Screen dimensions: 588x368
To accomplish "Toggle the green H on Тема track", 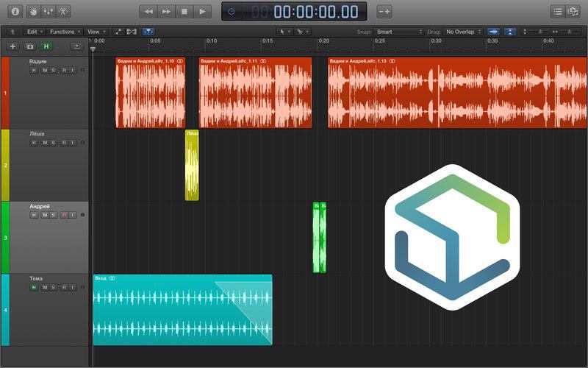I will (x=34, y=288).
